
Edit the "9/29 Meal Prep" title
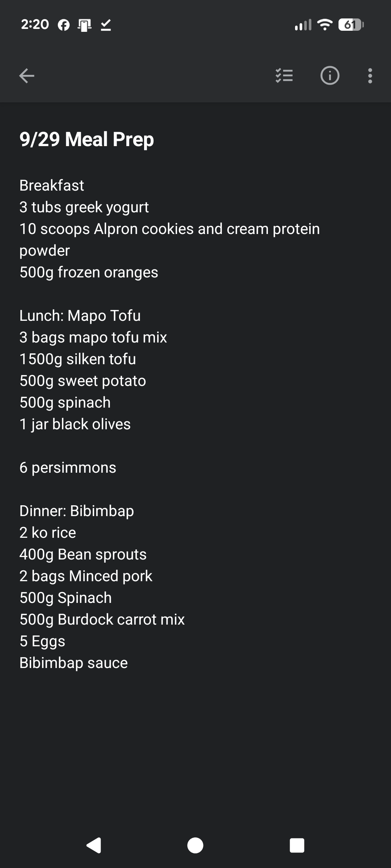point(87,139)
